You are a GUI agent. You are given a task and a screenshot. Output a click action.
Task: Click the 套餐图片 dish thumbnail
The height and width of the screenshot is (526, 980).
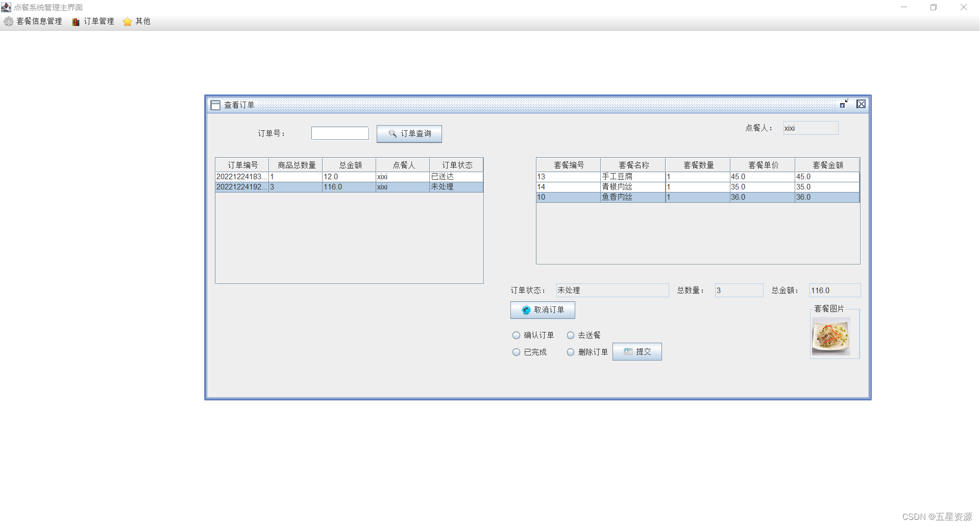[831, 336]
